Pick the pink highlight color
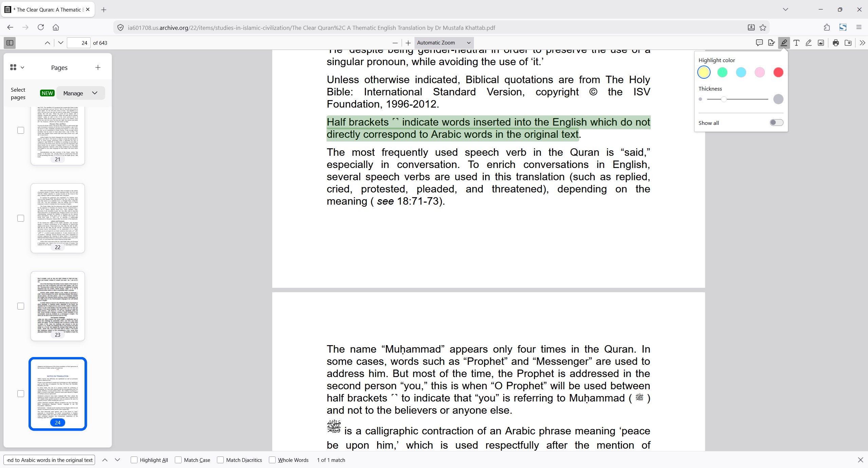 tap(760, 72)
